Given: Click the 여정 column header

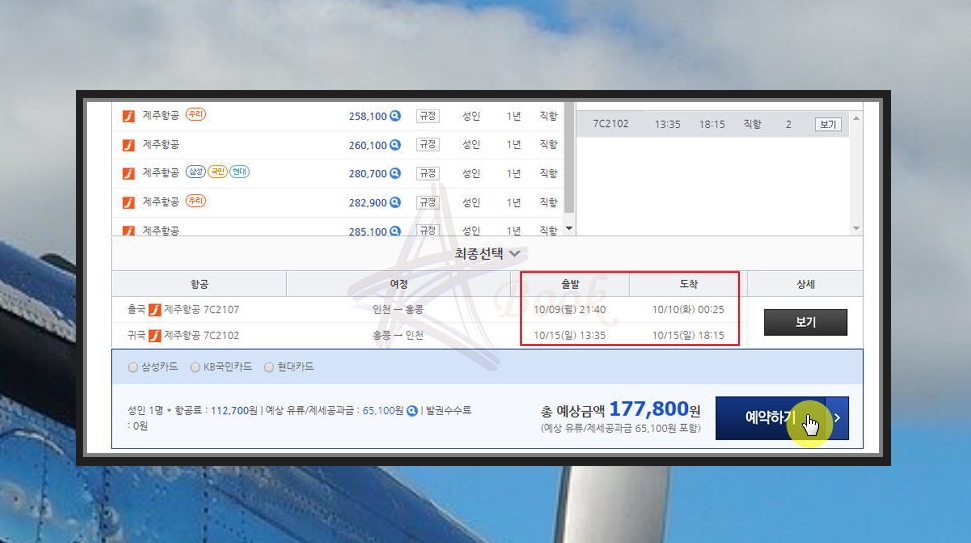Looking at the screenshot, I should point(398,284).
